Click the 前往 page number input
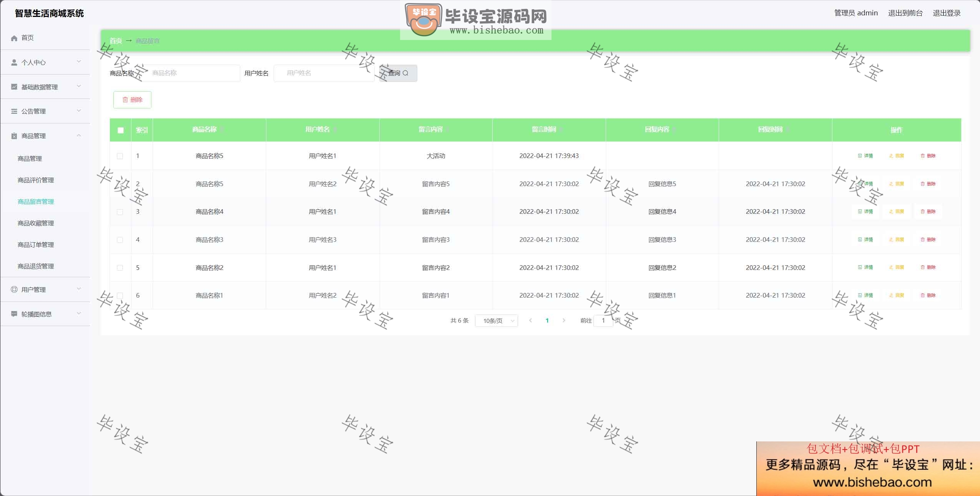The height and width of the screenshot is (496, 980). (603, 321)
